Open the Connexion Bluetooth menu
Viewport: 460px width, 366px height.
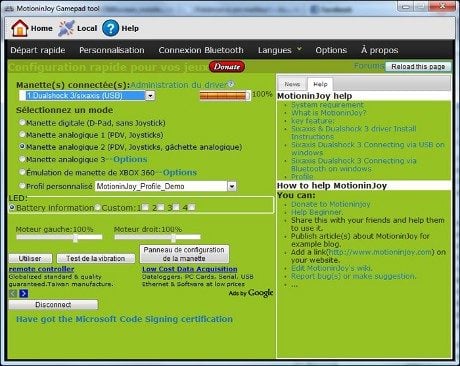pyautogui.click(x=201, y=50)
